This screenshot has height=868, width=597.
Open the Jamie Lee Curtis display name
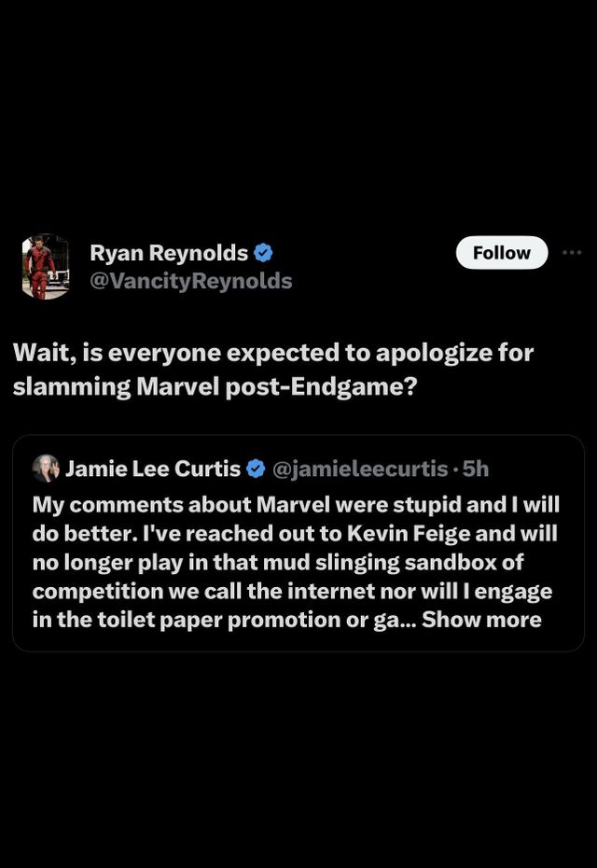153,469
